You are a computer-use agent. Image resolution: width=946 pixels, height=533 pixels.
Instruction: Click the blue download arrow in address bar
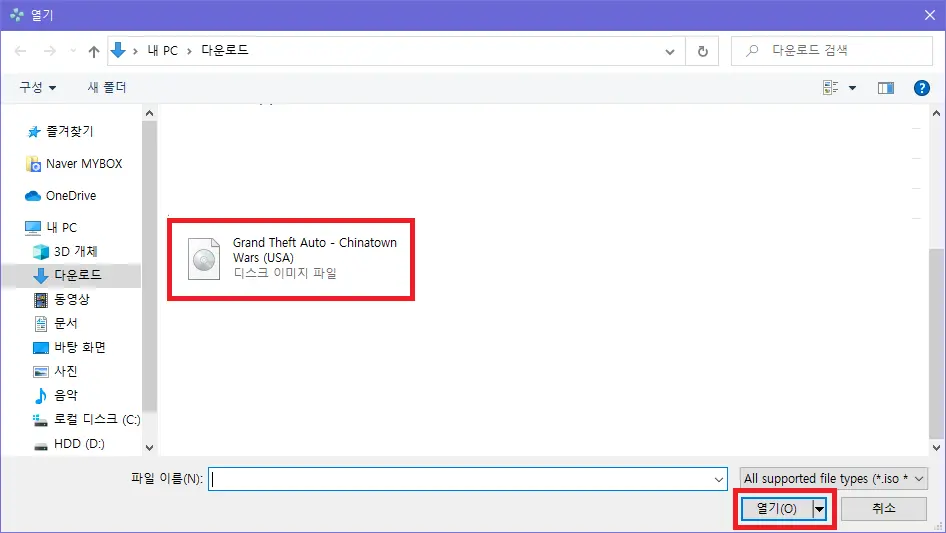pyautogui.click(x=118, y=50)
